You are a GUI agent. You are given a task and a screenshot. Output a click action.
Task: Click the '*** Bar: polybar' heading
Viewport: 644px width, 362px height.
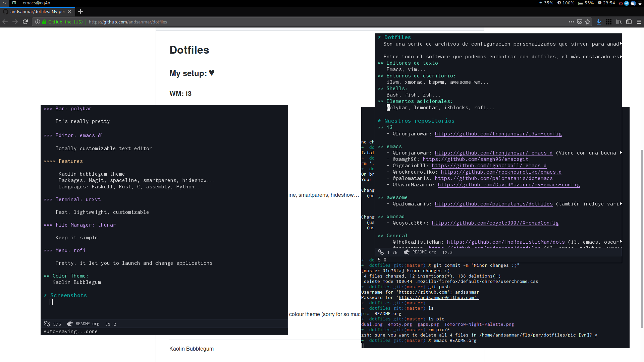tap(67, 109)
